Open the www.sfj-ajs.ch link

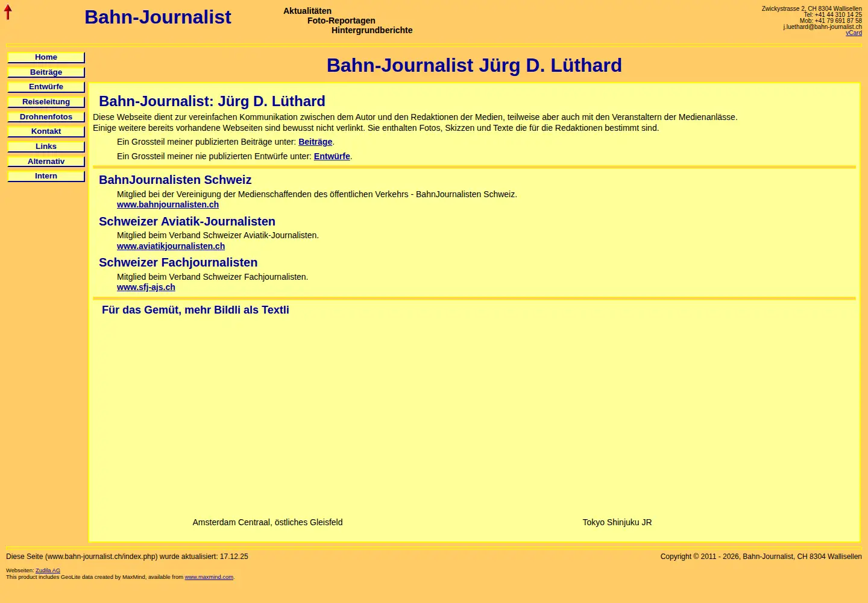point(146,287)
